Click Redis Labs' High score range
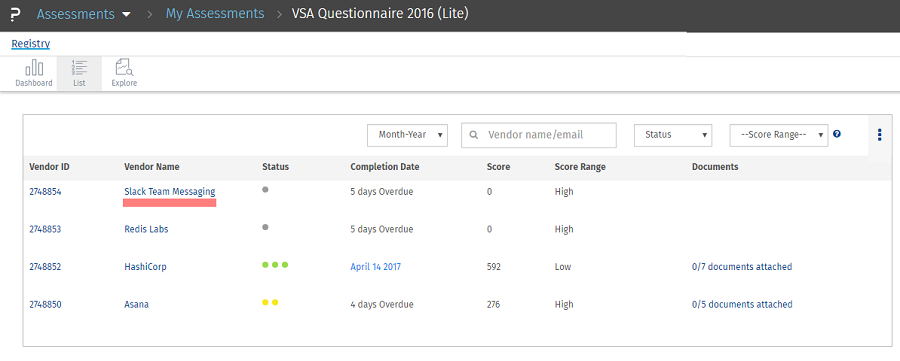This screenshot has width=900, height=361. coord(564,229)
